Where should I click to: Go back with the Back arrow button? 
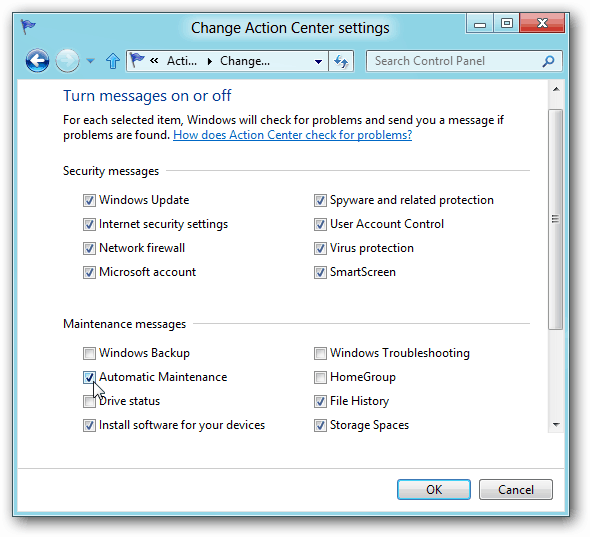[x=37, y=61]
